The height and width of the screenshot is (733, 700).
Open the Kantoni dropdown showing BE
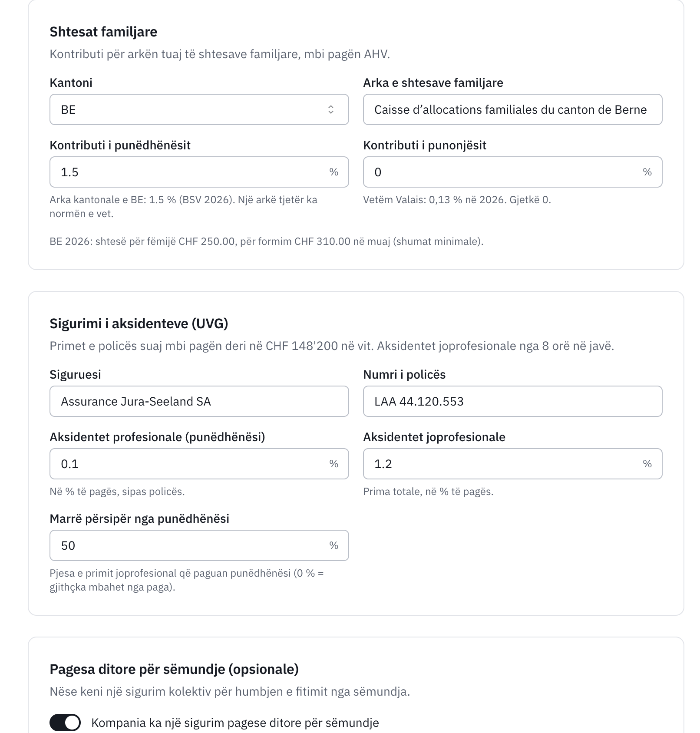(199, 109)
